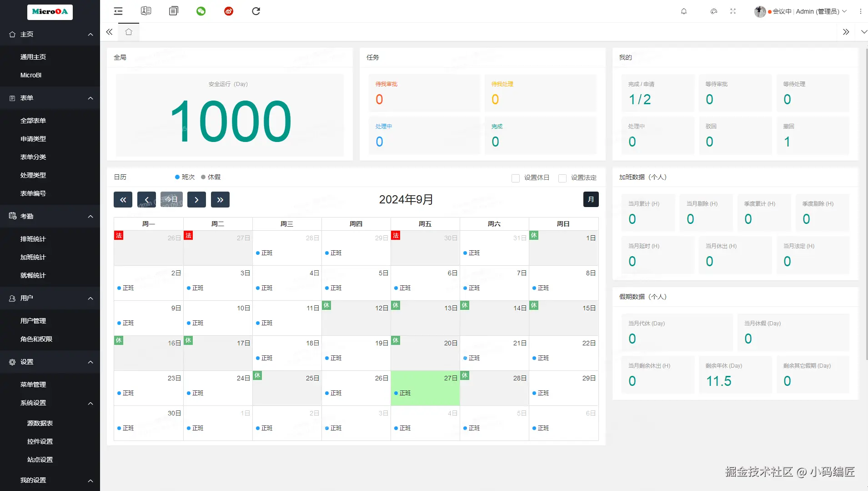The height and width of the screenshot is (491, 868).
Task: Click the home tab icon
Action: tap(129, 32)
